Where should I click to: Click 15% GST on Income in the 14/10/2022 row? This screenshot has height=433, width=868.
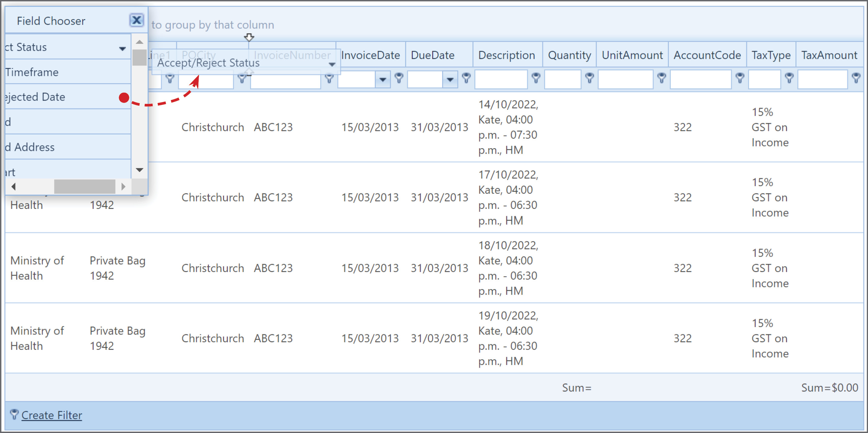click(x=770, y=127)
